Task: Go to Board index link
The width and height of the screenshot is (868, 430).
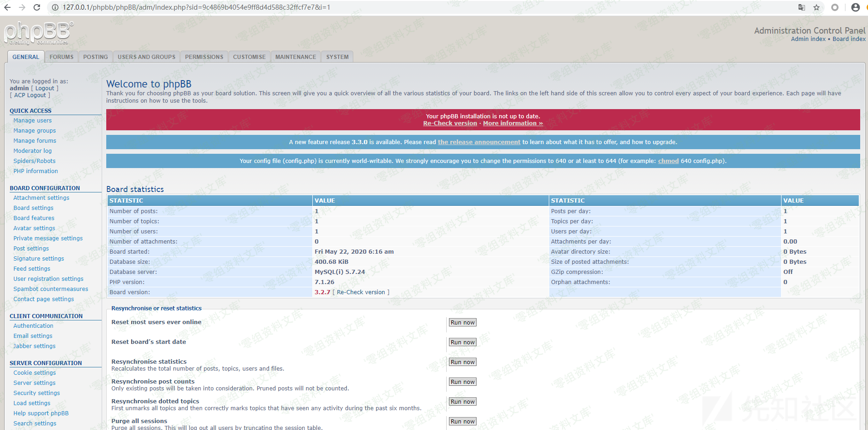Action: 849,39
